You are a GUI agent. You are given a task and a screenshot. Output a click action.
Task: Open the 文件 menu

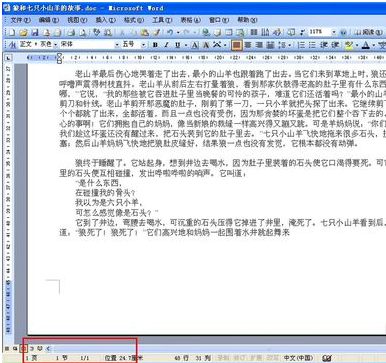[x=20, y=20]
